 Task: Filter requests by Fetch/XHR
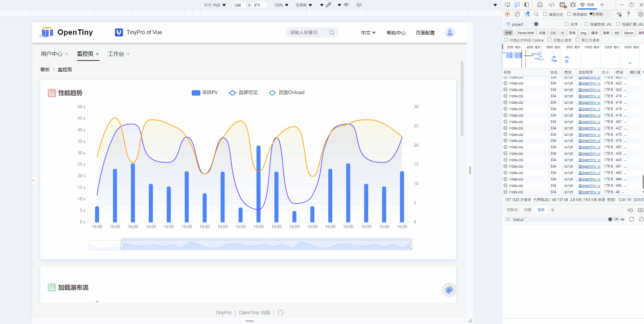pyautogui.click(x=526, y=33)
